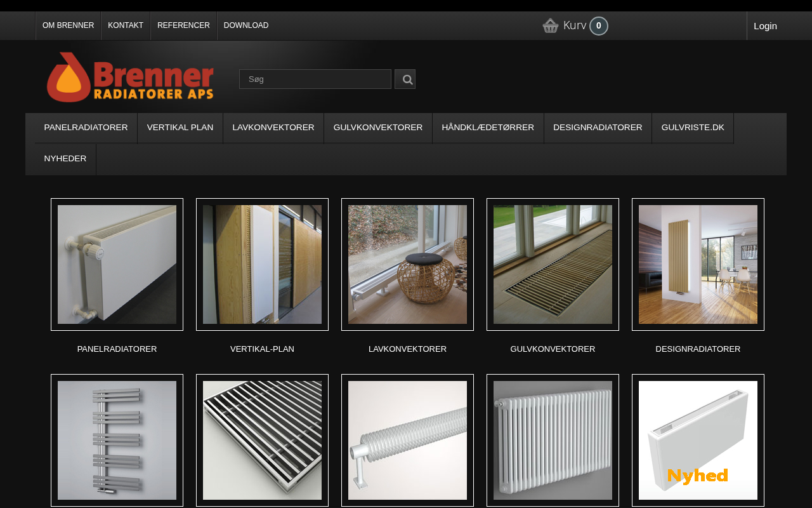The height and width of the screenshot is (508, 812).
Task: Click the Designradiatorer text link
Action: click(x=698, y=349)
